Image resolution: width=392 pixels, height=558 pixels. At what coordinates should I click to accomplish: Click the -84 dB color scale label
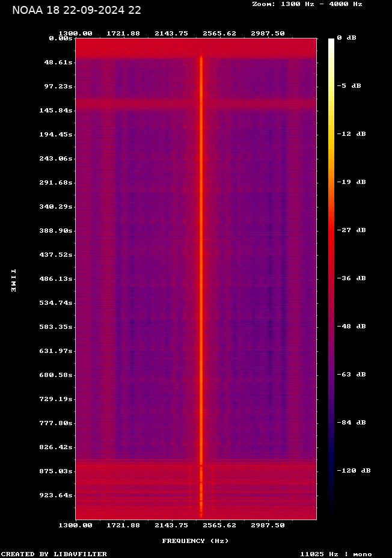pos(351,423)
